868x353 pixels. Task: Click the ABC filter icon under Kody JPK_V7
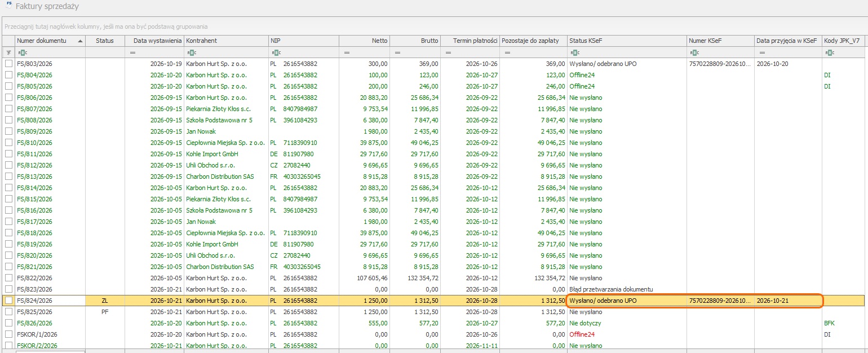click(829, 52)
